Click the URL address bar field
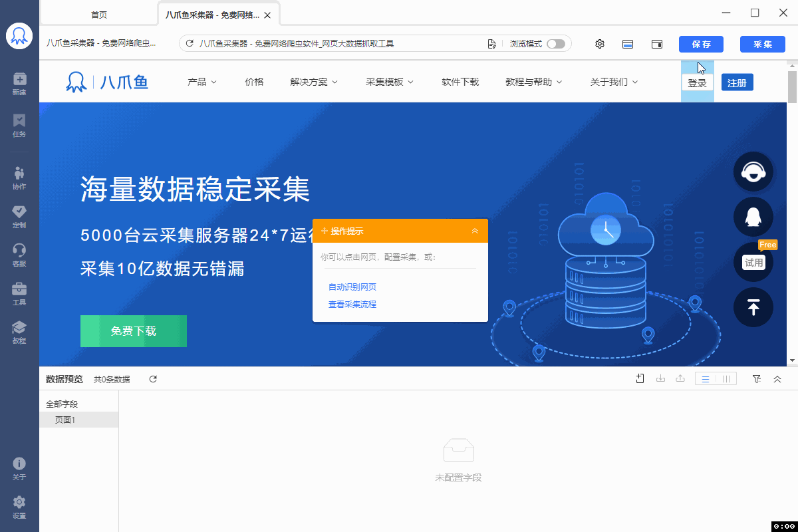The height and width of the screenshot is (532, 798). 375,44
